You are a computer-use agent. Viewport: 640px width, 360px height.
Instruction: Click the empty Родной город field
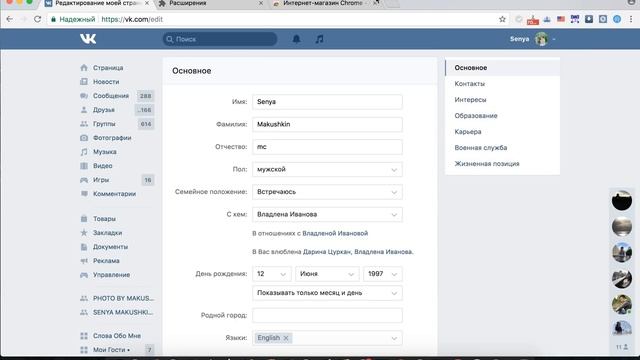327,316
